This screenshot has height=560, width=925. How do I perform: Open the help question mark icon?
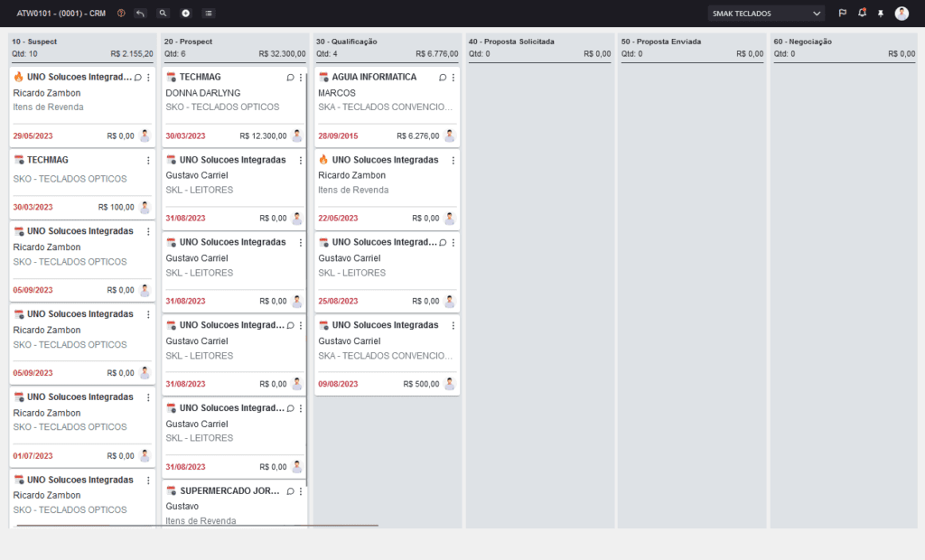(x=121, y=13)
